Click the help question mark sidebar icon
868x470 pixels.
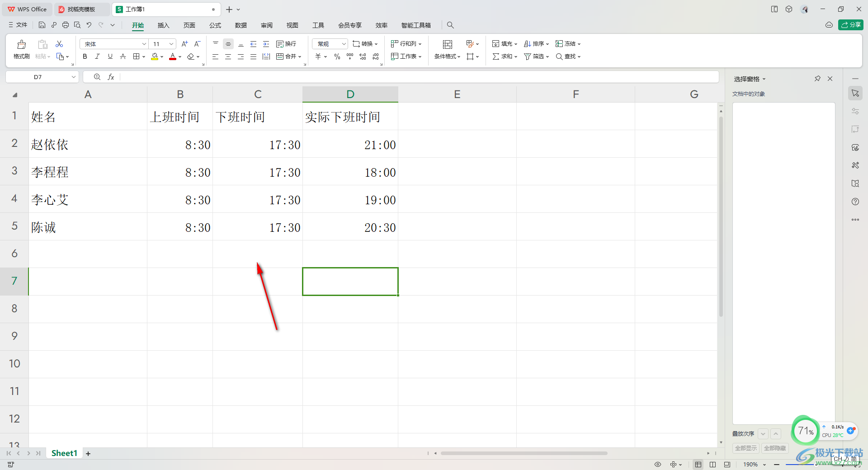[855, 202]
